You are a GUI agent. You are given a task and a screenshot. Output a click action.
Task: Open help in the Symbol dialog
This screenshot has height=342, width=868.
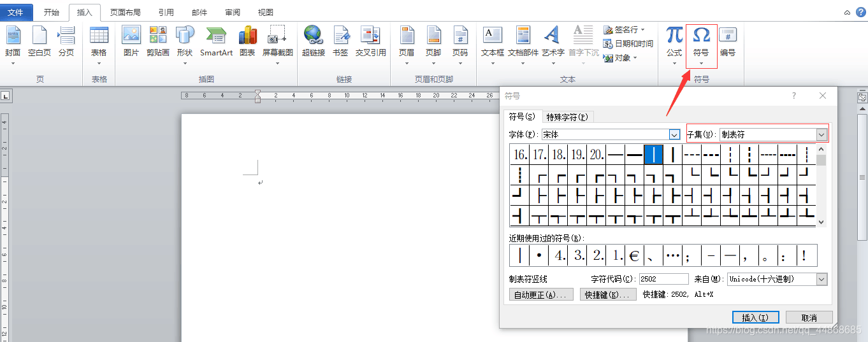point(794,96)
